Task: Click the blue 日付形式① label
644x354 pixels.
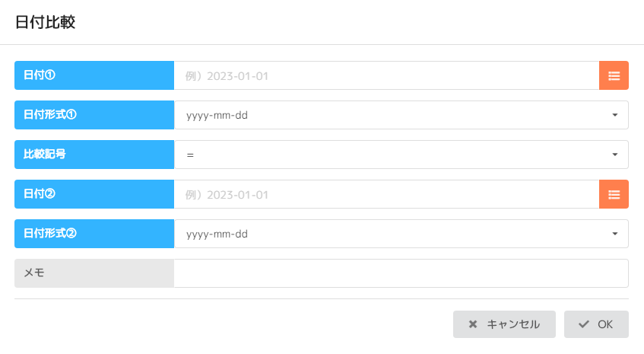Action: (94, 116)
